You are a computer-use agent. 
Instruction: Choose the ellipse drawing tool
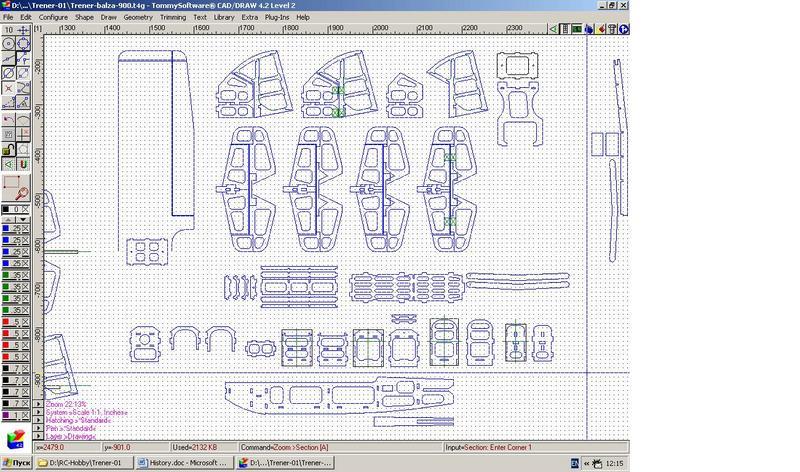click(8, 72)
